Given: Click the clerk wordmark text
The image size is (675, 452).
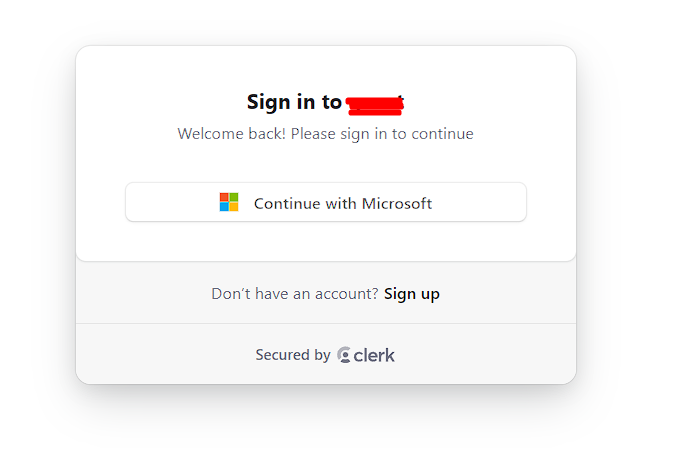Looking at the screenshot, I should point(374,355).
